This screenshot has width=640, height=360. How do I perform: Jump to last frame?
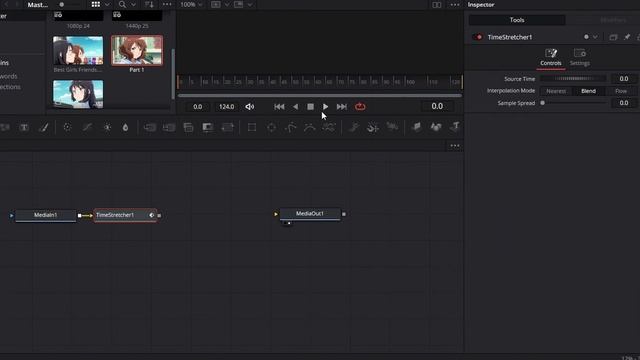click(x=342, y=107)
